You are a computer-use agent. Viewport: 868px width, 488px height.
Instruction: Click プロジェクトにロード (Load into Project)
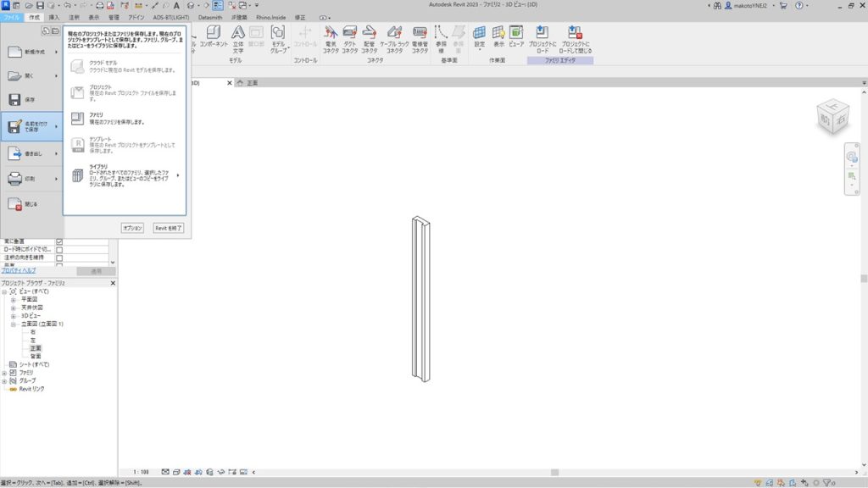click(542, 39)
